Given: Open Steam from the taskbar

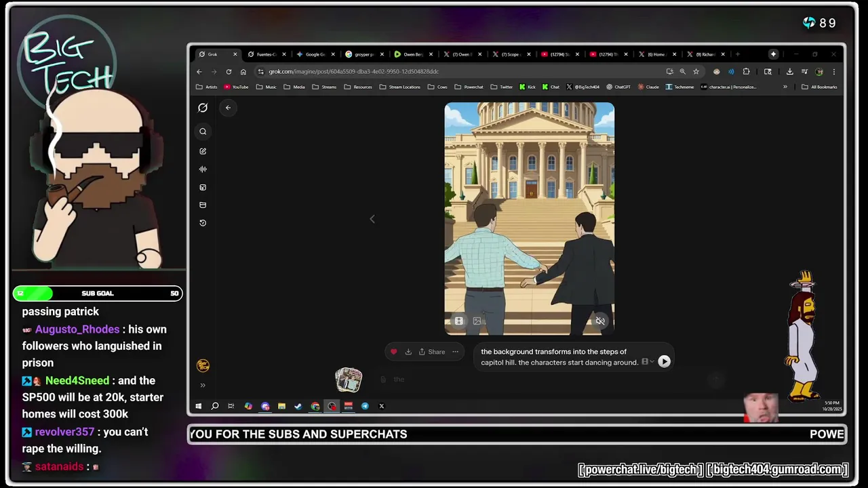Looking at the screenshot, I should click(x=298, y=406).
